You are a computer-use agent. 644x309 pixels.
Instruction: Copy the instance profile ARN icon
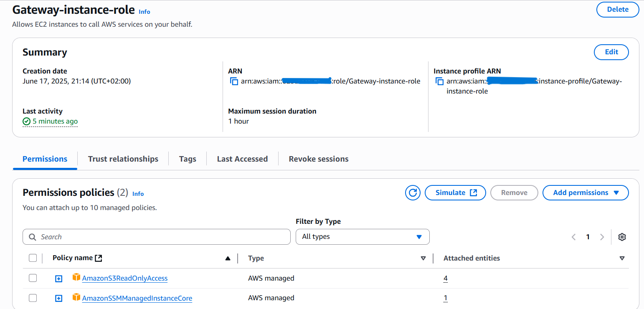click(439, 81)
